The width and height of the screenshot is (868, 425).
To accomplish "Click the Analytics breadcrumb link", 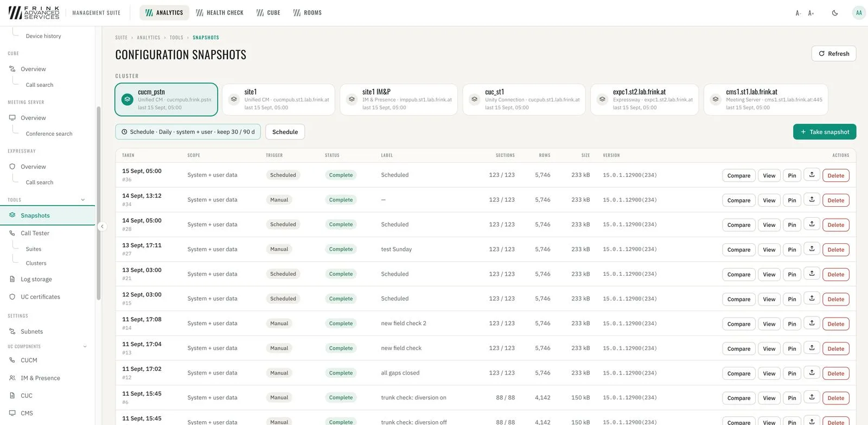I will point(149,37).
